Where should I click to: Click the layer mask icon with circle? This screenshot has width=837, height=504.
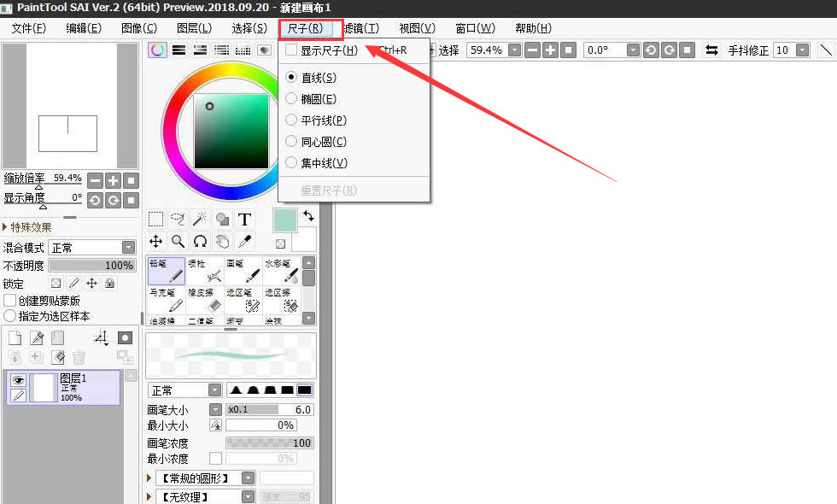[x=125, y=338]
